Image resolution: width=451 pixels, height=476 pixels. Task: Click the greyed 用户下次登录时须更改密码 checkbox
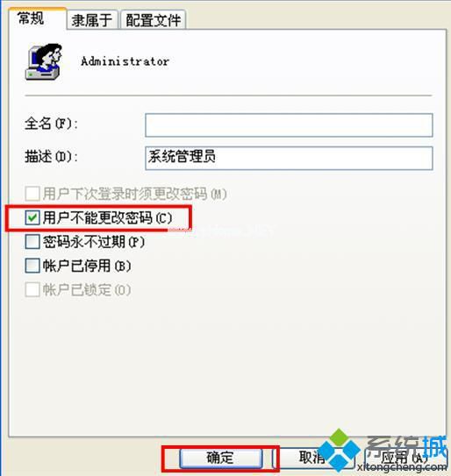pos(32,194)
